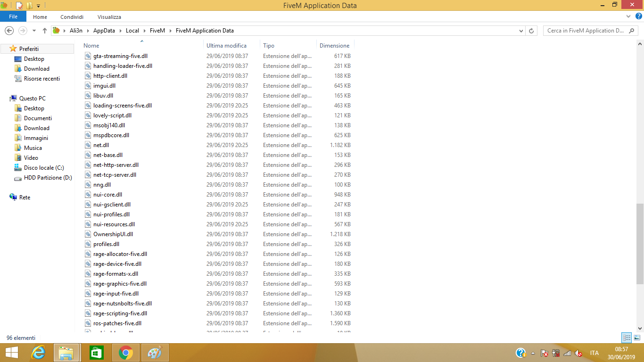Select Preferiti heading in sidebar

click(29, 49)
